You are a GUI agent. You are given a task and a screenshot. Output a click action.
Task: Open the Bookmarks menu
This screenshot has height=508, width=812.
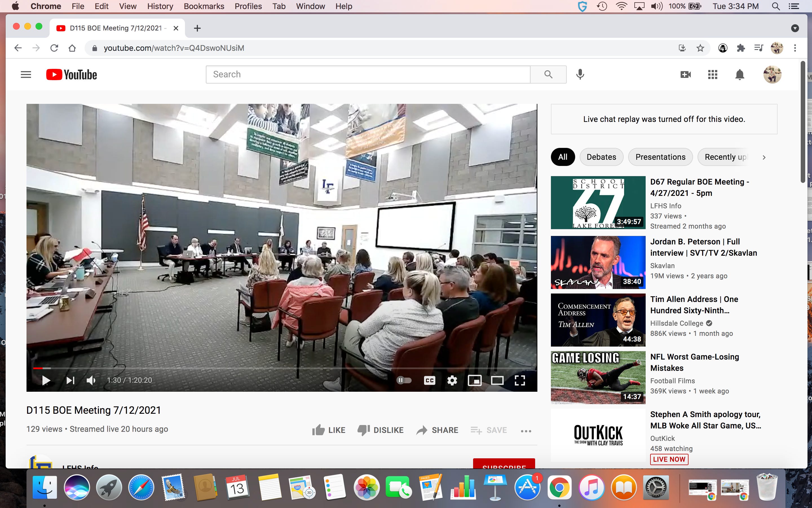pos(204,6)
